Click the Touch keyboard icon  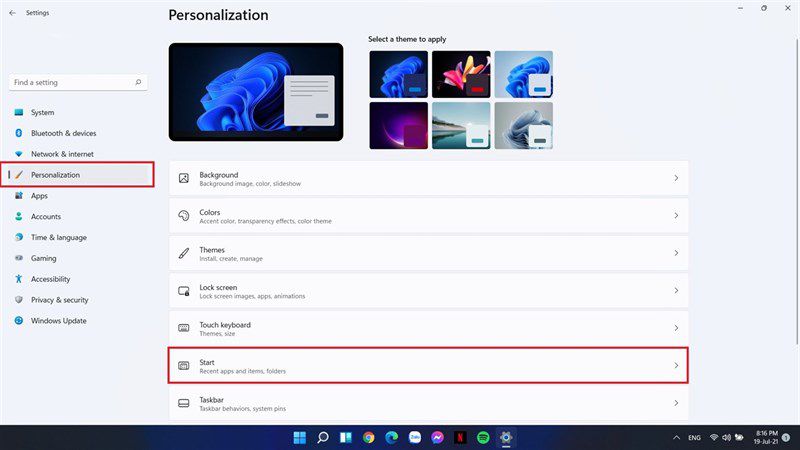click(x=184, y=328)
